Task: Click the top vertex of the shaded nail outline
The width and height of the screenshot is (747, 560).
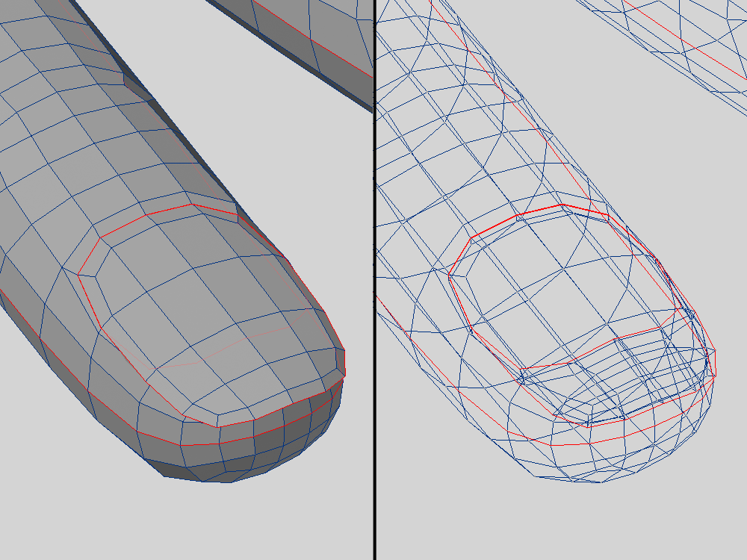Action: 193,205
